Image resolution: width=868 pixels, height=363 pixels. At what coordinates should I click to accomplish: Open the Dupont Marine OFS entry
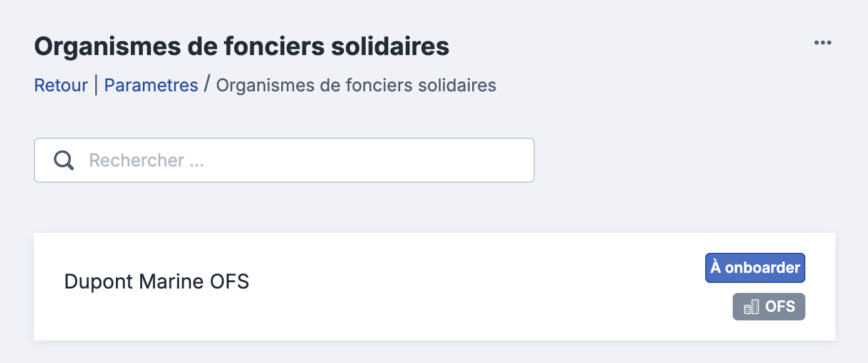pyautogui.click(x=435, y=287)
